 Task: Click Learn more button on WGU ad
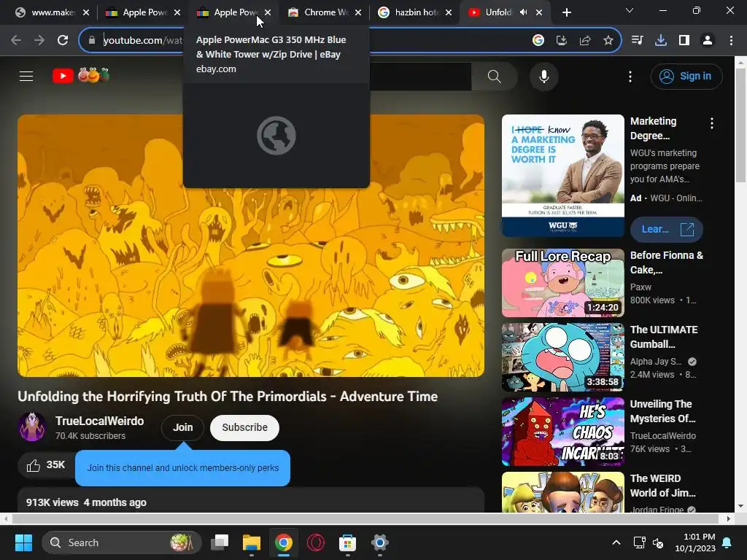(x=666, y=230)
